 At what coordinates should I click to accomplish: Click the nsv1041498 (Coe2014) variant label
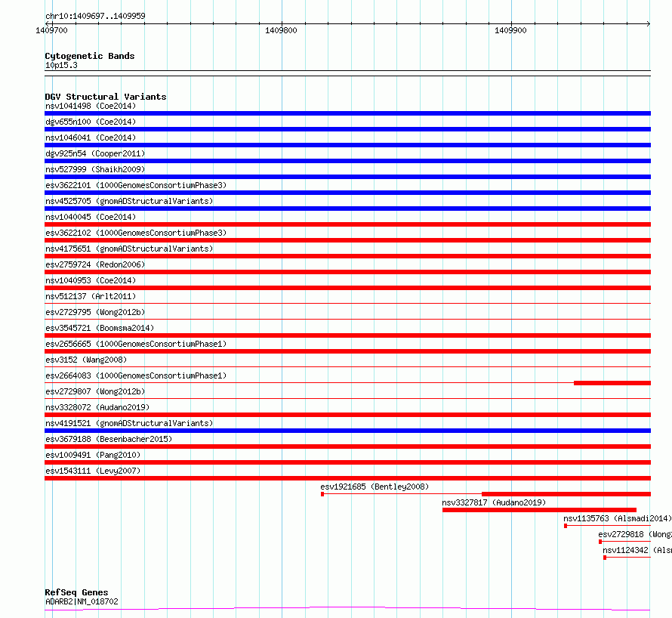pos(91,106)
